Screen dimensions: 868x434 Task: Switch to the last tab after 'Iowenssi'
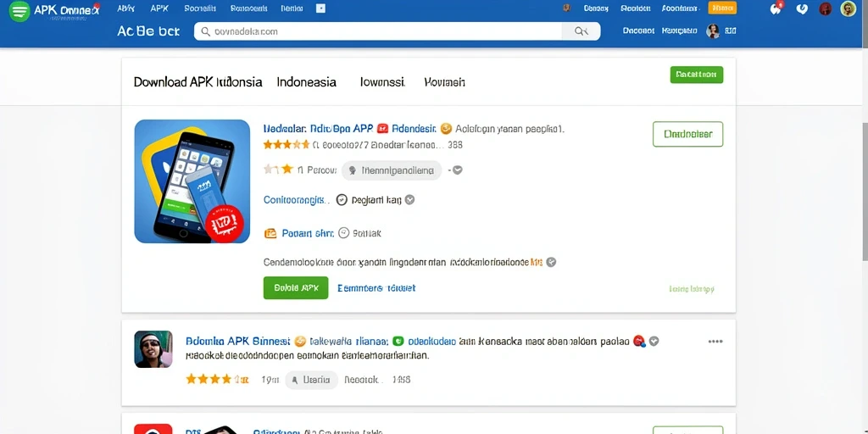[x=444, y=82]
